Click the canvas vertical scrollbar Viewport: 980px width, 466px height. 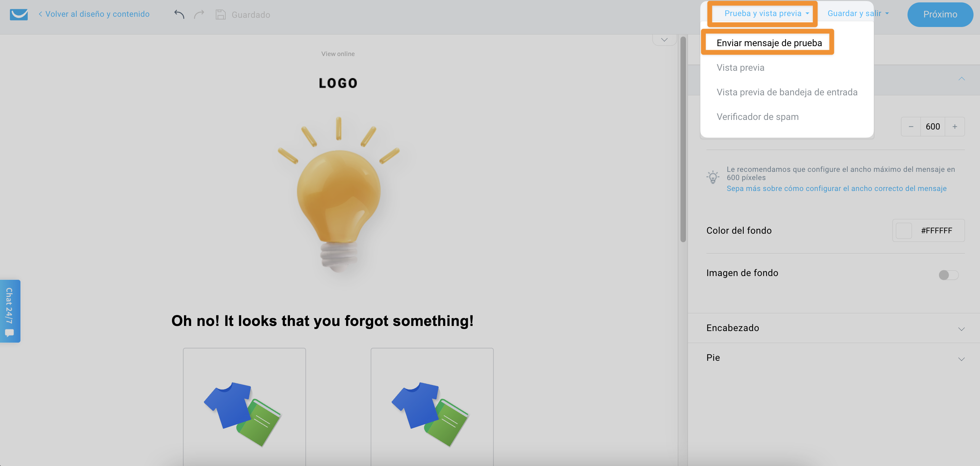click(x=683, y=139)
